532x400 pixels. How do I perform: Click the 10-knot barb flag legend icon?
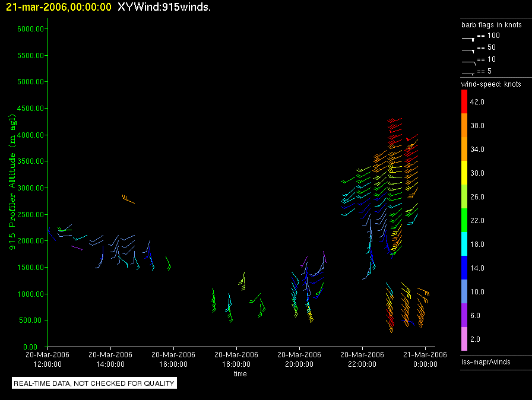coord(468,61)
